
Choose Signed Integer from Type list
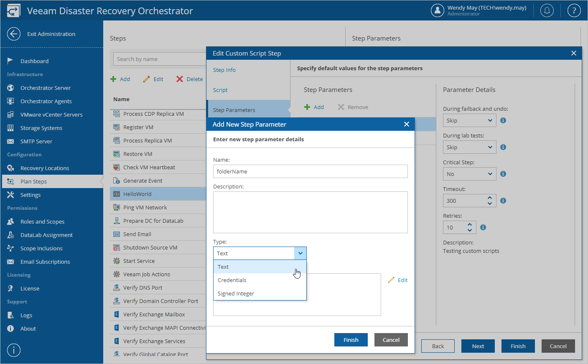[x=260, y=293]
